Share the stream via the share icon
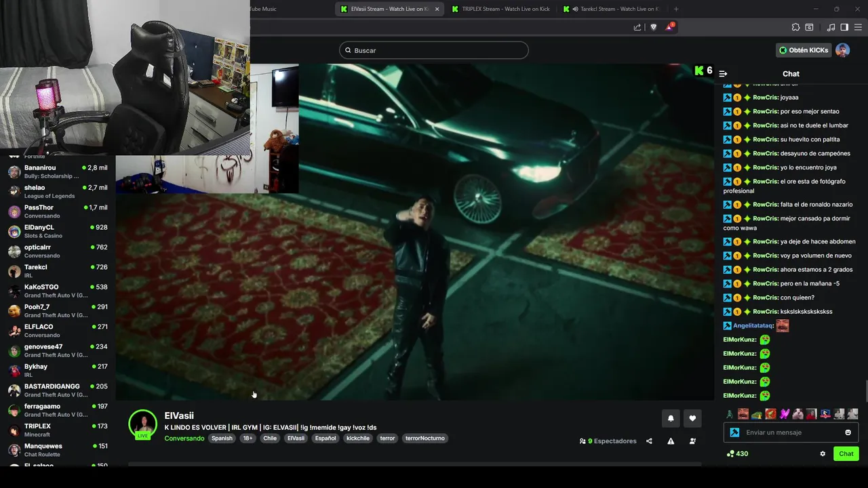This screenshot has width=868, height=488. pos(649,441)
